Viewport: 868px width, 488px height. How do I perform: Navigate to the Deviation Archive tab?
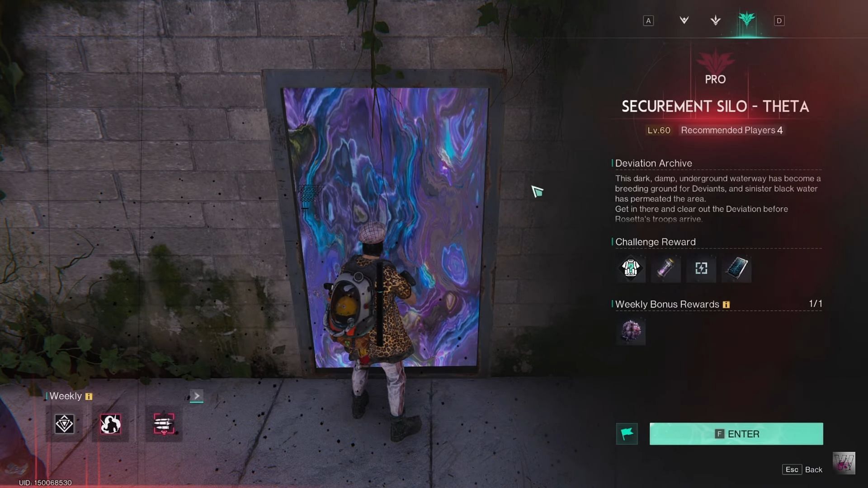[x=654, y=163]
